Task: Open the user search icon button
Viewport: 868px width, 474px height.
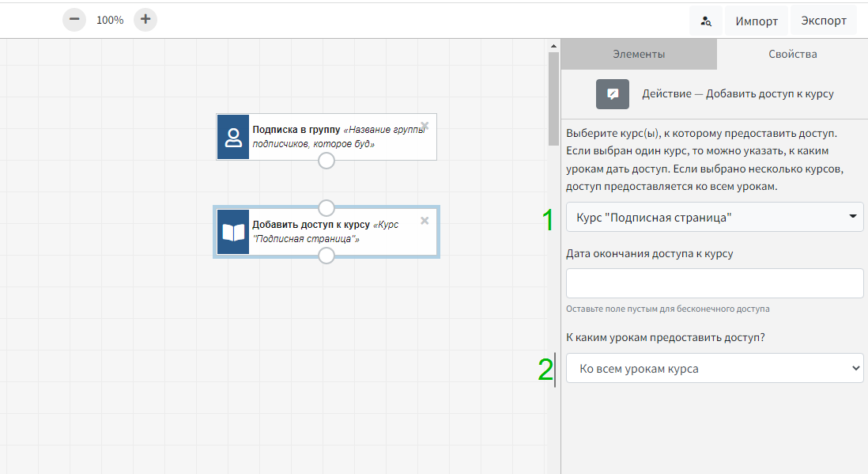Action: 705,21
